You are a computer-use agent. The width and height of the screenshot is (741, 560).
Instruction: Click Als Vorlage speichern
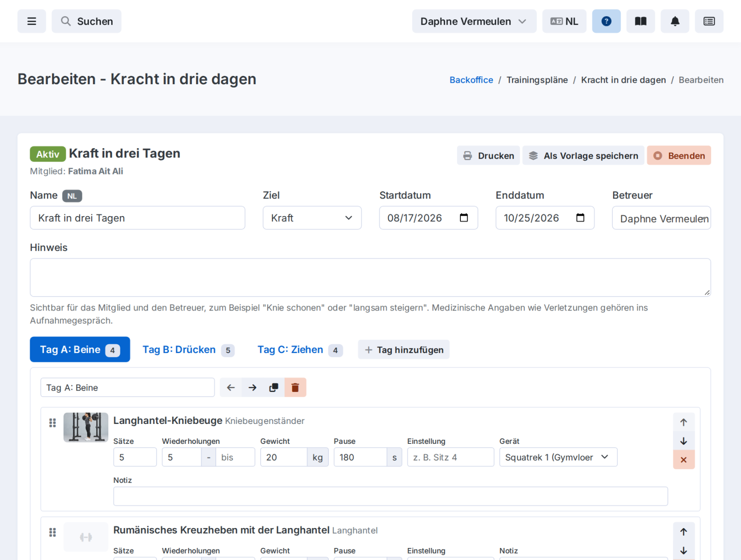coord(584,156)
